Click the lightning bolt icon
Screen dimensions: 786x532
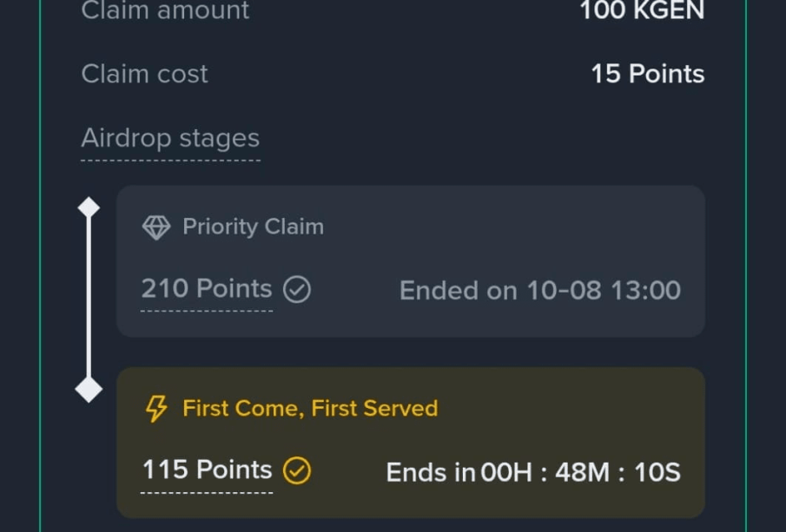pyautogui.click(x=156, y=409)
